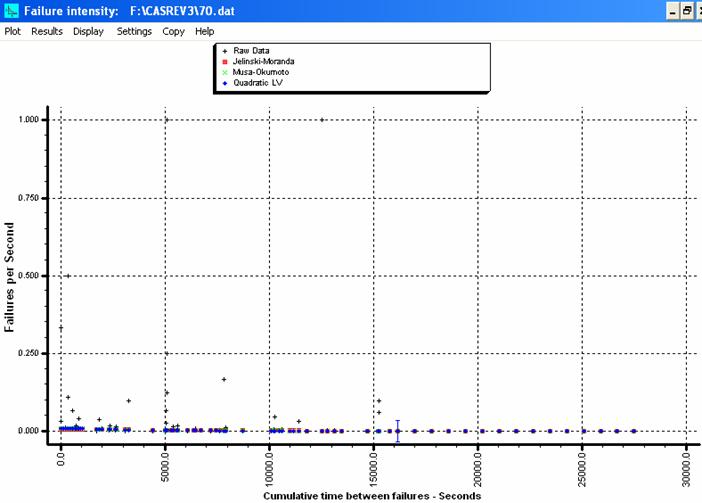Click raw data point at 0.500 failures per second

click(67, 275)
